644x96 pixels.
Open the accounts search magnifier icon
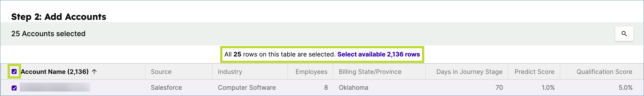624,34
